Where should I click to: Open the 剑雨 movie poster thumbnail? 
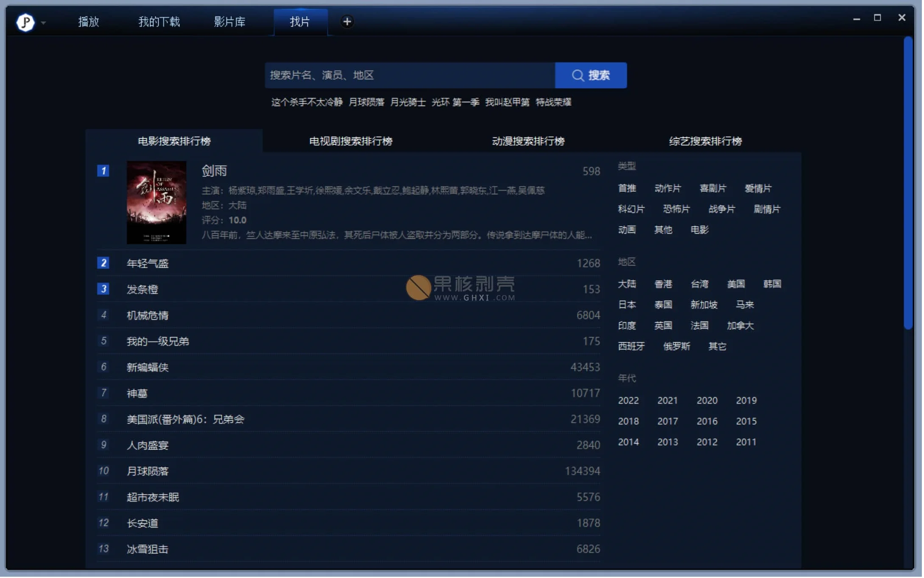click(156, 203)
